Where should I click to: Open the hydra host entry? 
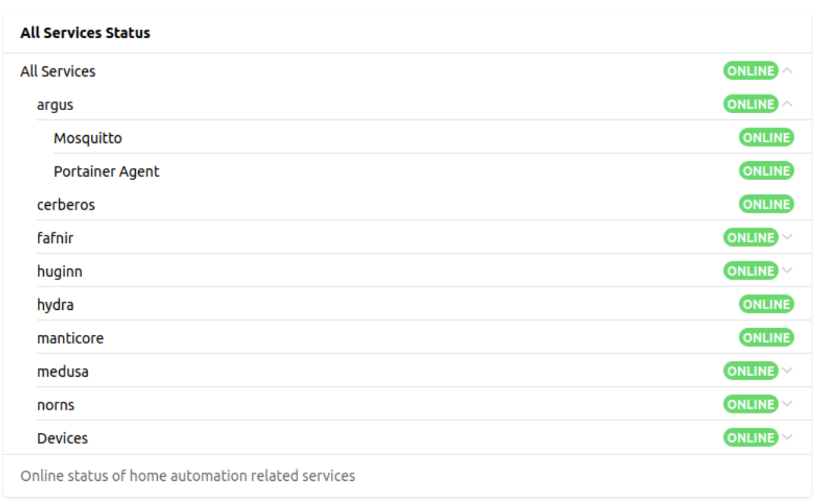coord(55,304)
